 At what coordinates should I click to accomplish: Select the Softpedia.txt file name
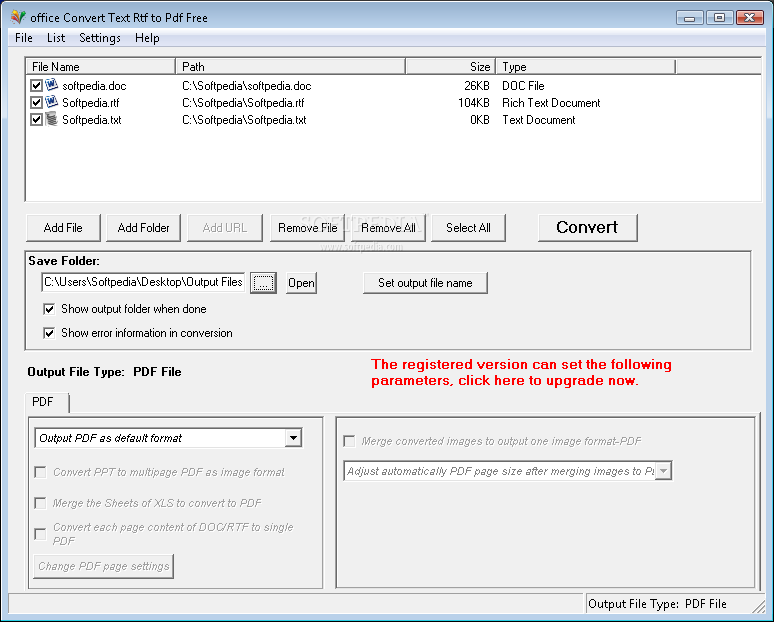click(92, 120)
